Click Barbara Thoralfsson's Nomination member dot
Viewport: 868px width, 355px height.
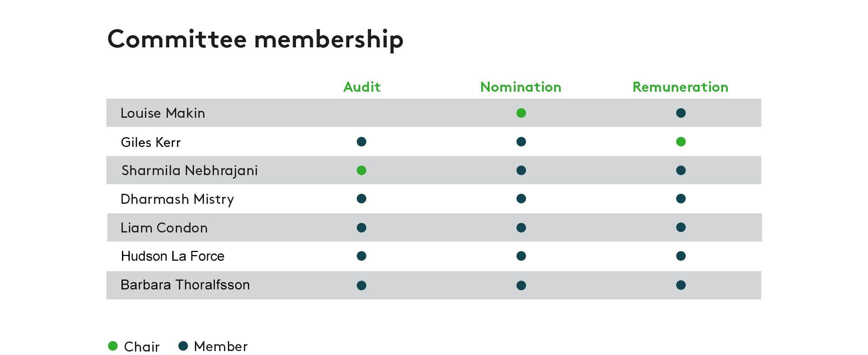click(x=521, y=285)
